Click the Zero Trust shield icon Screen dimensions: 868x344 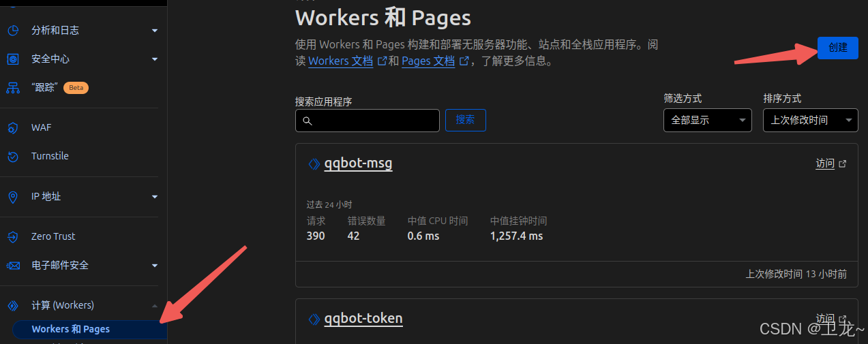click(12, 237)
